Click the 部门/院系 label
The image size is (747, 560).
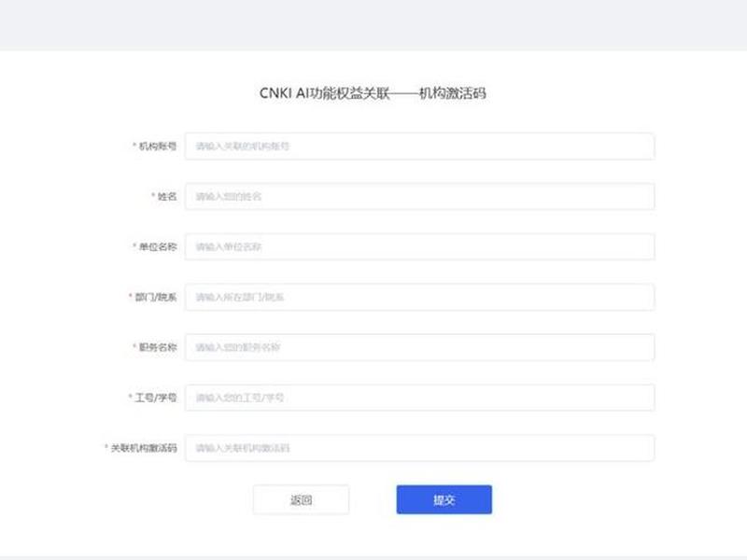coord(155,297)
